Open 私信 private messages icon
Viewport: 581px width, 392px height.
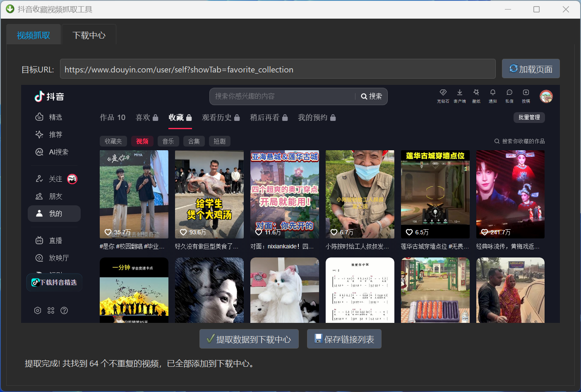coord(509,93)
